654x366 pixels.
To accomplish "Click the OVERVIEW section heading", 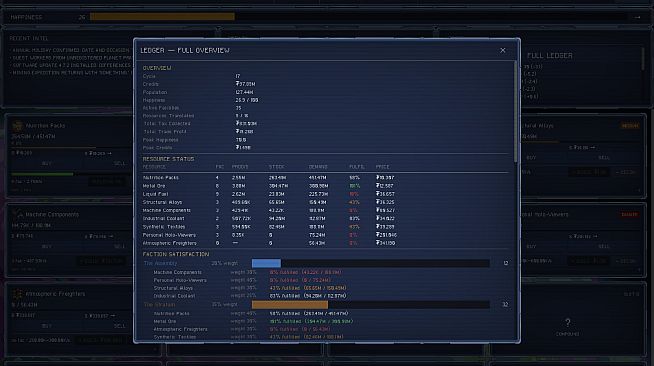I will coord(157,68).
